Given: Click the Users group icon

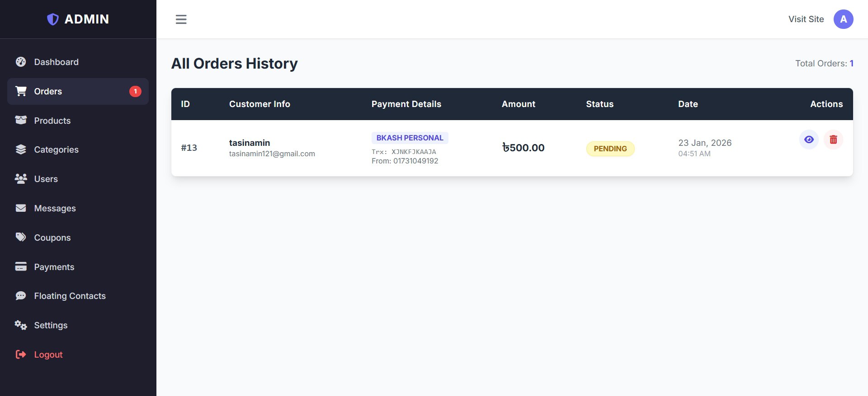Looking at the screenshot, I should (x=21, y=179).
